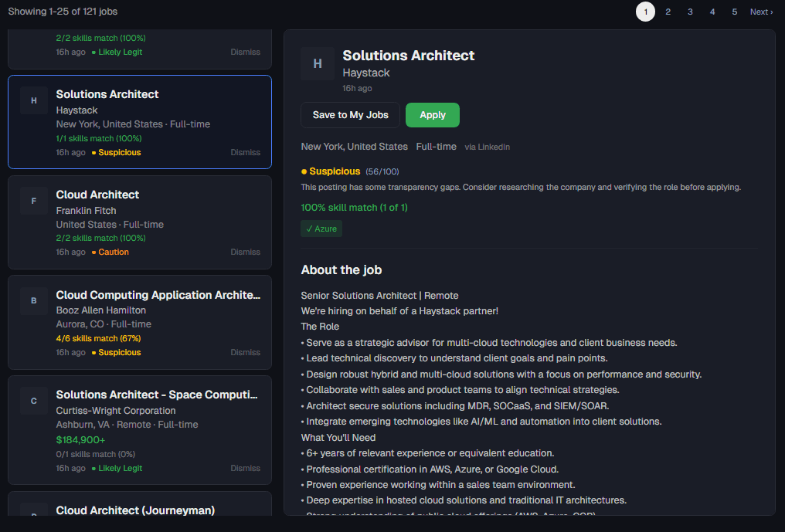Click the F avatar on Franklin Fitch card

pyautogui.click(x=34, y=201)
